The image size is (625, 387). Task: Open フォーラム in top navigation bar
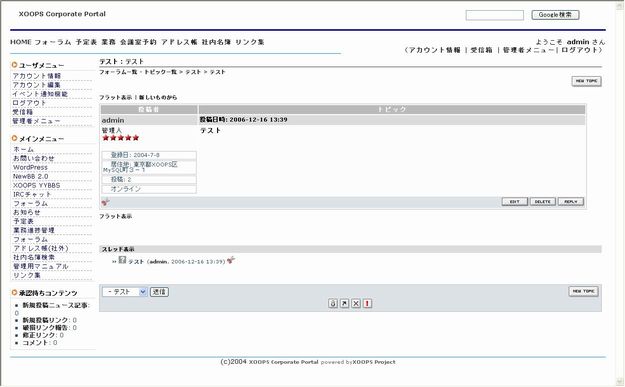tap(53, 42)
